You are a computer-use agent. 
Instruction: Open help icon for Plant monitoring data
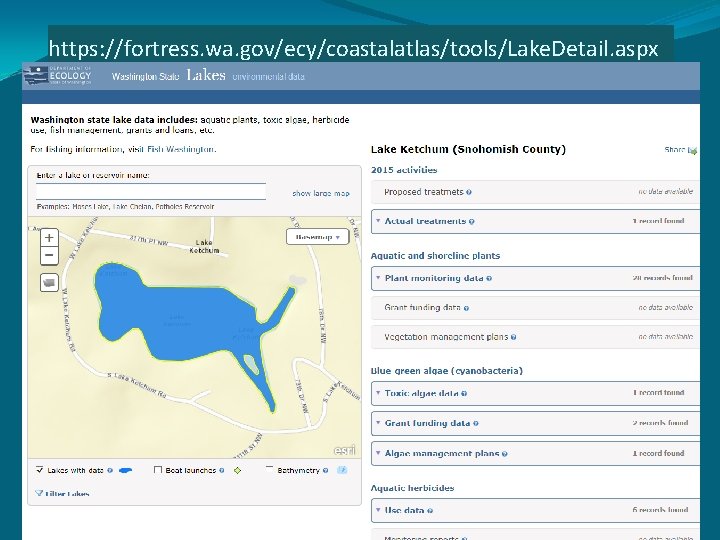click(x=489, y=278)
